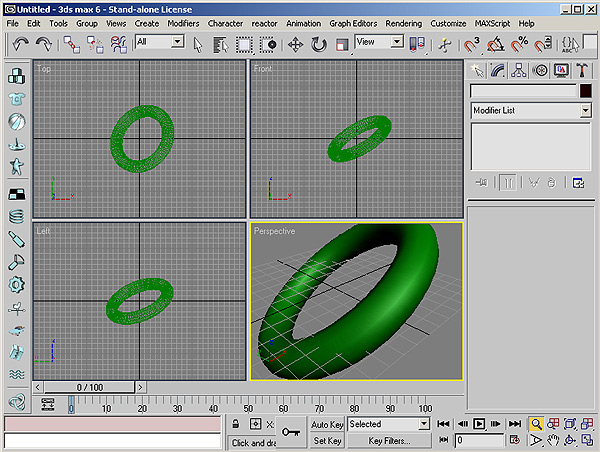Click the object color swatch

[584, 91]
